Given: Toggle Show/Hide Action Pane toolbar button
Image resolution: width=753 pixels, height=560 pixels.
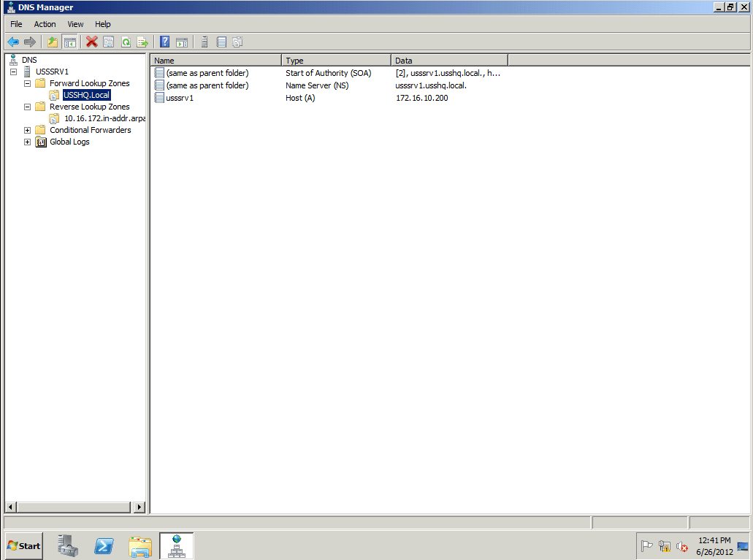Looking at the screenshot, I should tap(182, 42).
